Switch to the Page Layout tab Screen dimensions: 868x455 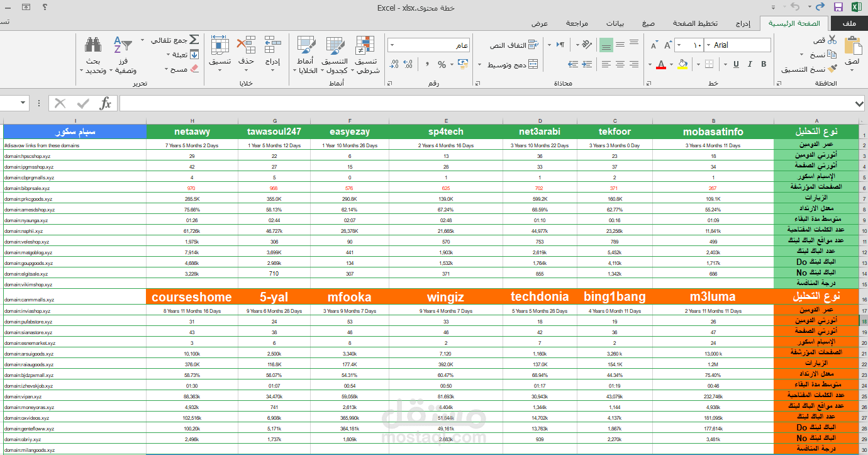(695, 23)
